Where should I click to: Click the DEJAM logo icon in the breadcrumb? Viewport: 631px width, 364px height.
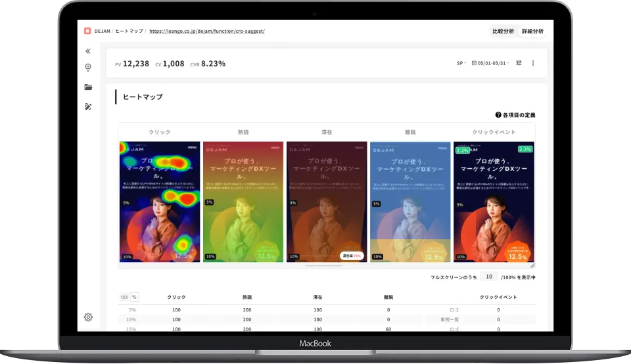pyautogui.click(x=87, y=31)
